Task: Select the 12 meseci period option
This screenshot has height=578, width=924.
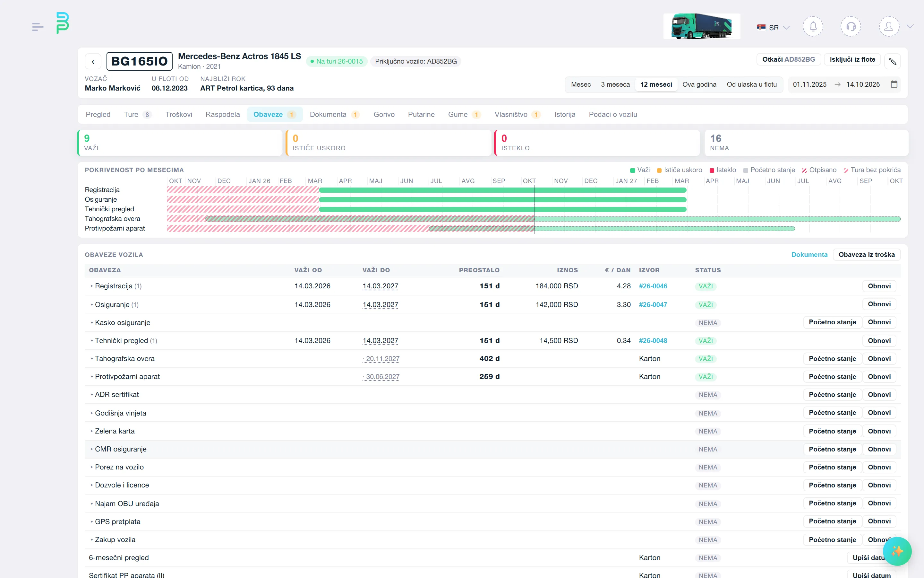Action: click(656, 84)
